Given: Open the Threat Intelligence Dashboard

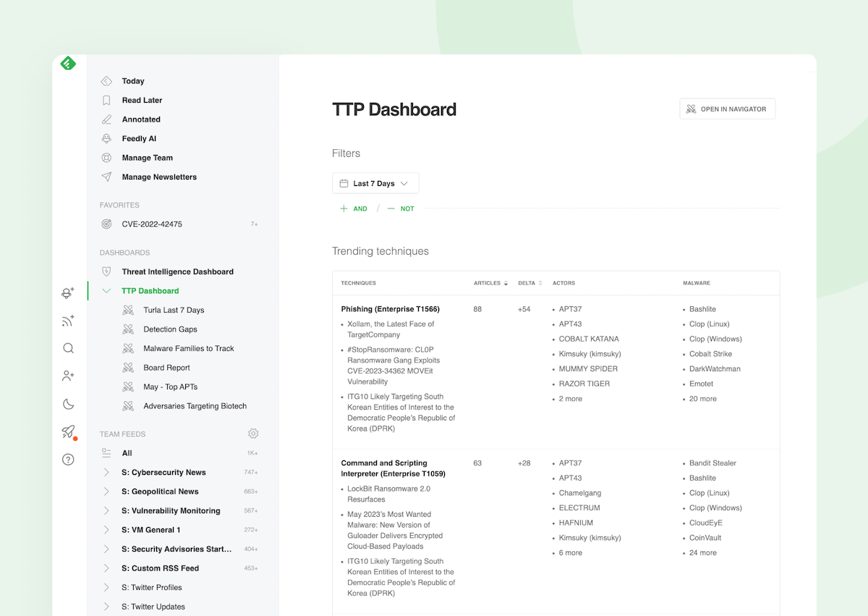Looking at the screenshot, I should [177, 271].
